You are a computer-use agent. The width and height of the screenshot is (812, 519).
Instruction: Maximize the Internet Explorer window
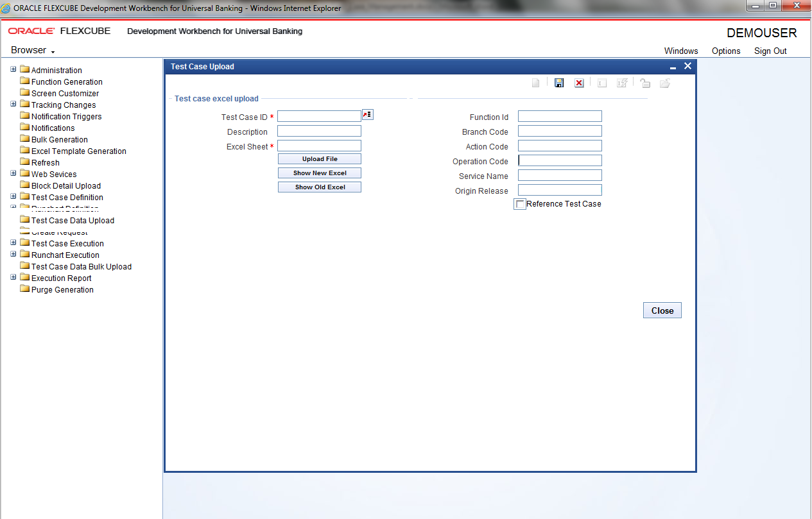pos(772,6)
